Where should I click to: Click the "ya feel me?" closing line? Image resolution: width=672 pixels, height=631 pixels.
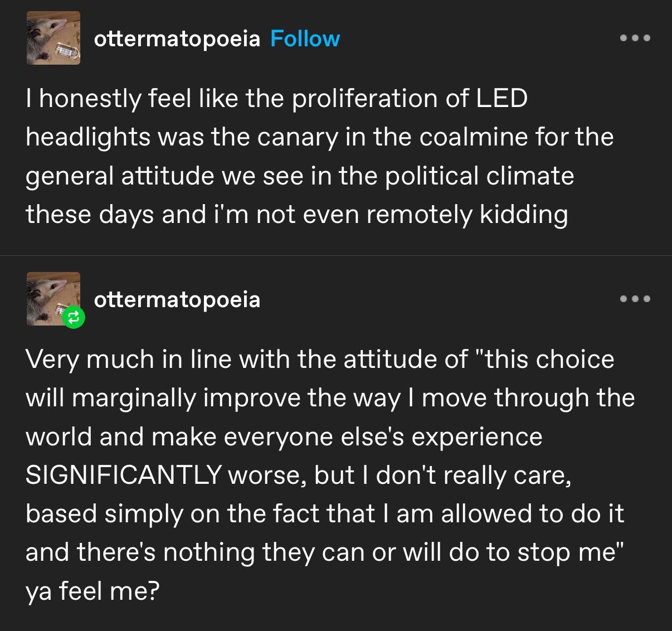pyautogui.click(x=92, y=590)
